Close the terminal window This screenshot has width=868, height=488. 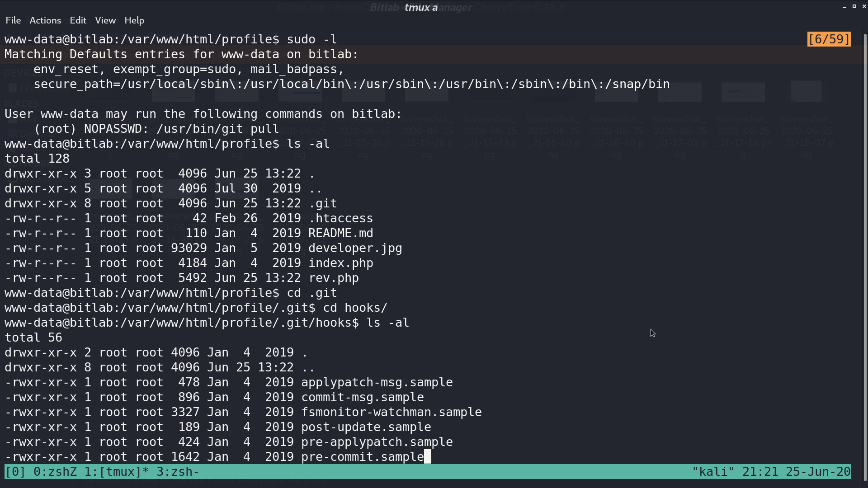[x=864, y=6]
